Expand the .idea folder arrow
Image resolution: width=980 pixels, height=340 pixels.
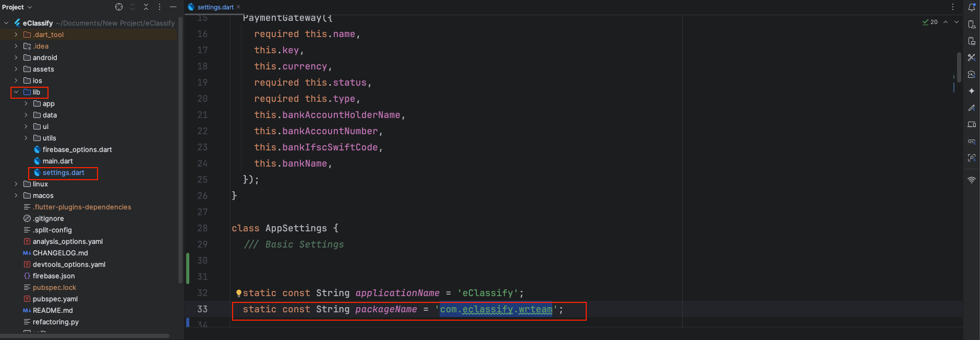point(16,46)
